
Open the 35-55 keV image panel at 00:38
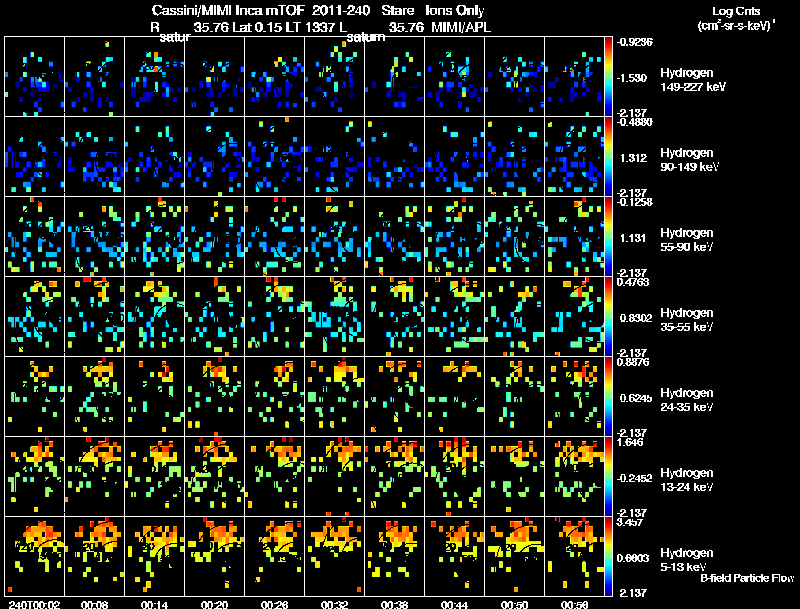pos(394,317)
